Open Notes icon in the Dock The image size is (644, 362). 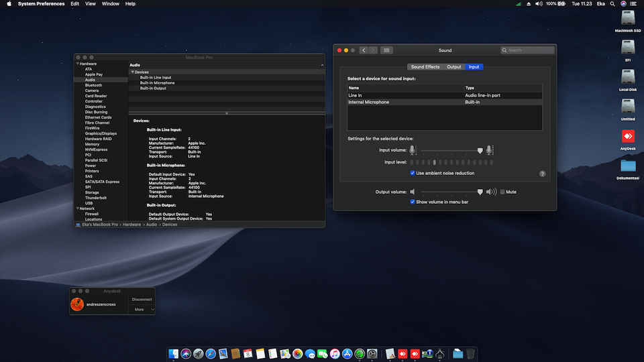coord(260,353)
